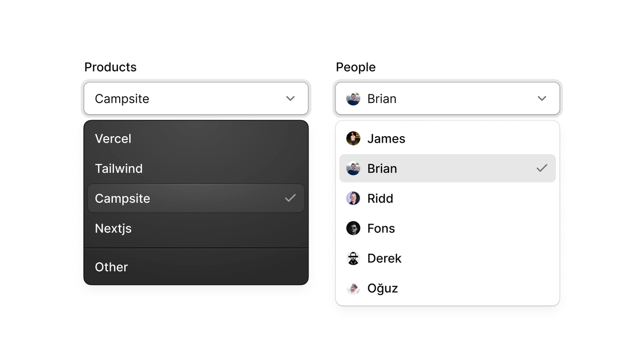Choose the name James in People list
This screenshot has height=362, width=644.
tap(386, 138)
